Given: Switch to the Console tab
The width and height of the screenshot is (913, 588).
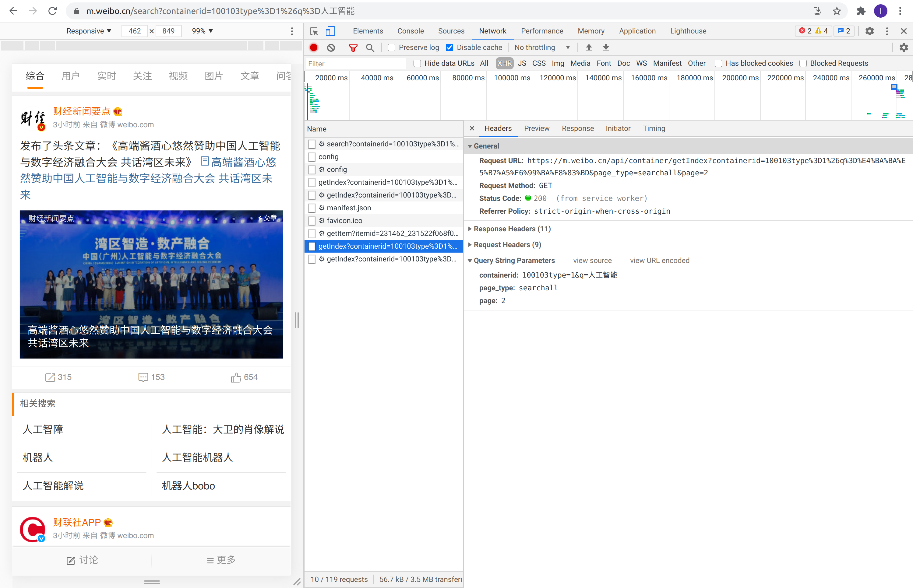Looking at the screenshot, I should click(410, 31).
